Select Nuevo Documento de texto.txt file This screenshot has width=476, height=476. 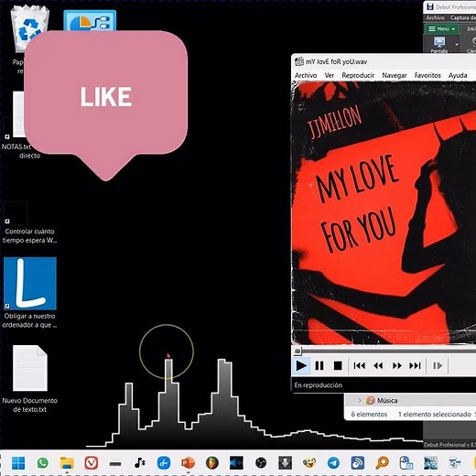pyautogui.click(x=29, y=379)
